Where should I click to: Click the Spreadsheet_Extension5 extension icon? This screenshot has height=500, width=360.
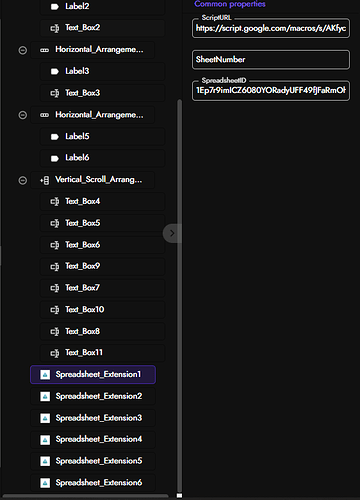(x=45, y=461)
